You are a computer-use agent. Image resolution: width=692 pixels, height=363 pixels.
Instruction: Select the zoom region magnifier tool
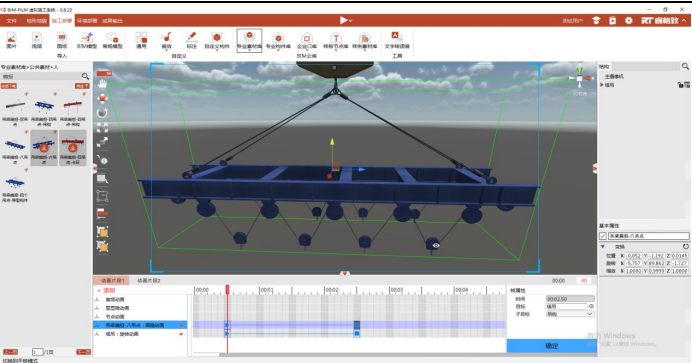(x=102, y=179)
